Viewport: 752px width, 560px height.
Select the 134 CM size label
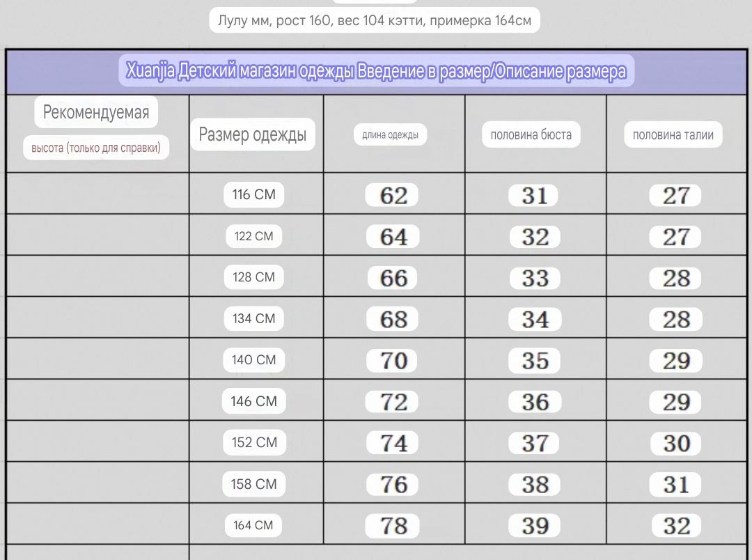253,318
